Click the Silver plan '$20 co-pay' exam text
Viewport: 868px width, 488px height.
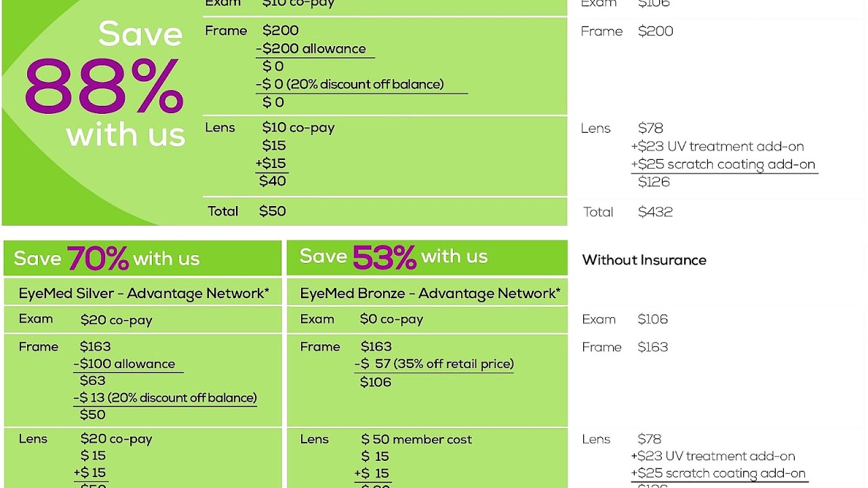116,320
